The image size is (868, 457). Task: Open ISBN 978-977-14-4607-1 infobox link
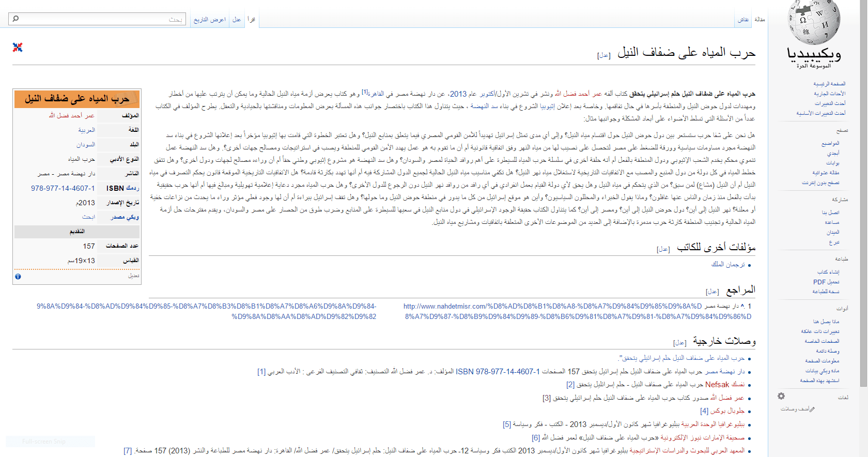[x=63, y=188]
